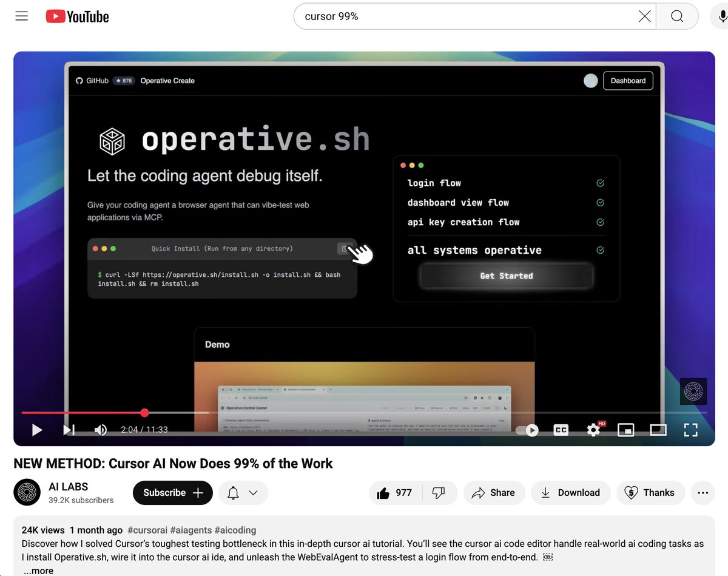Expand the notification bell dropdown

click(x=243, y=492)
